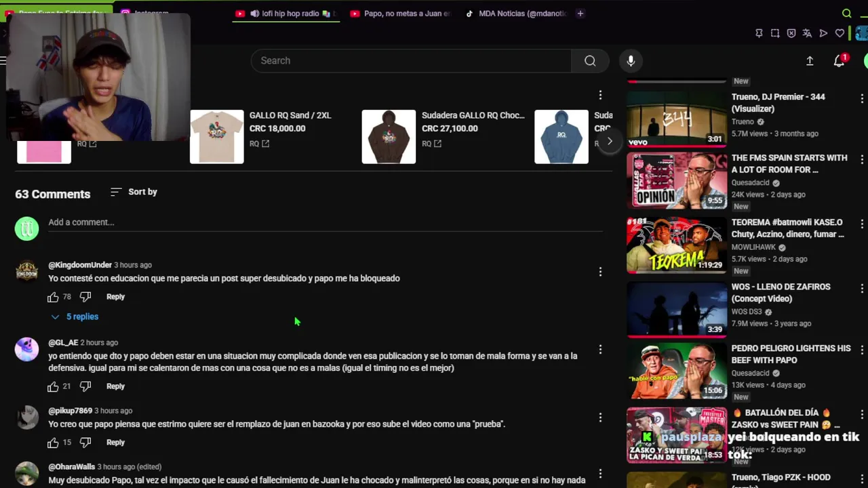Open menu for Trueno 344 video
This screenshot has width=868, height=488.
(x=862, y=99)
